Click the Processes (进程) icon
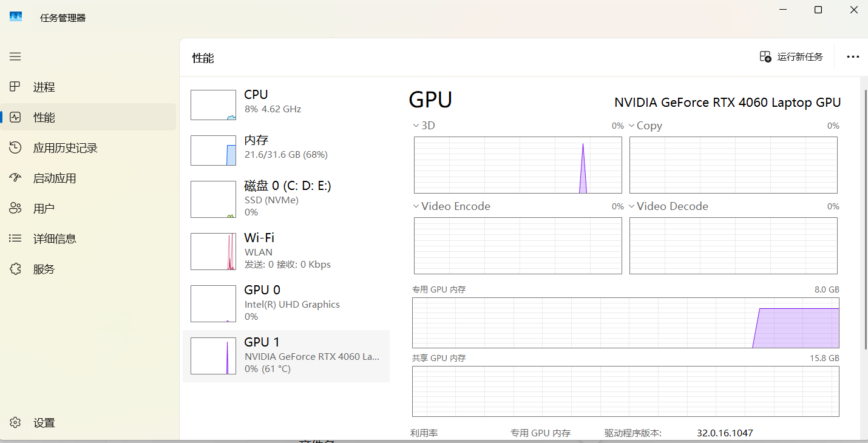The image size is (868, 443). (x=15, y=87)
